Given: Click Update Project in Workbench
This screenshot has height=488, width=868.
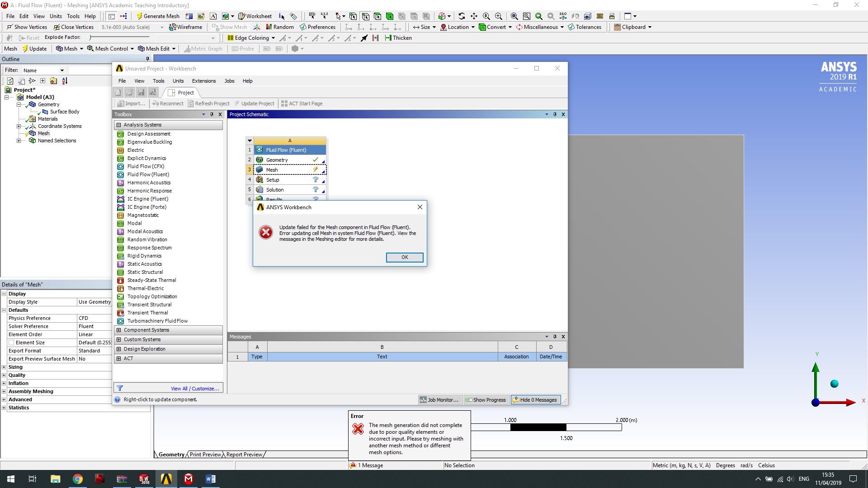Looking at the screenshot, I should 254,103.
